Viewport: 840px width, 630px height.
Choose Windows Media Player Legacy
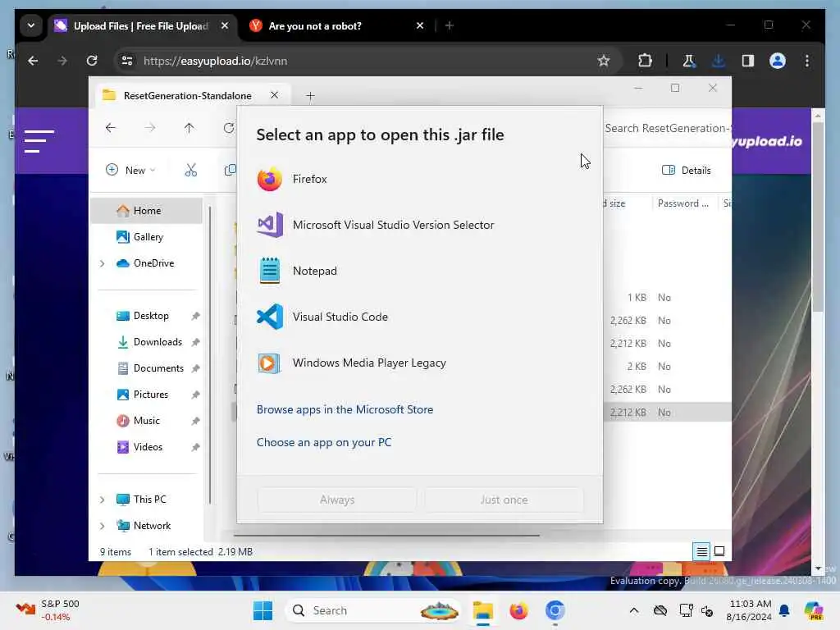tap(419, 363)
